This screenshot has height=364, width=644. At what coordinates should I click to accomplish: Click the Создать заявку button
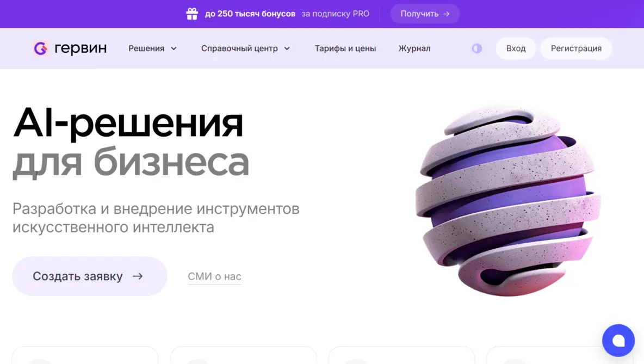90,276
